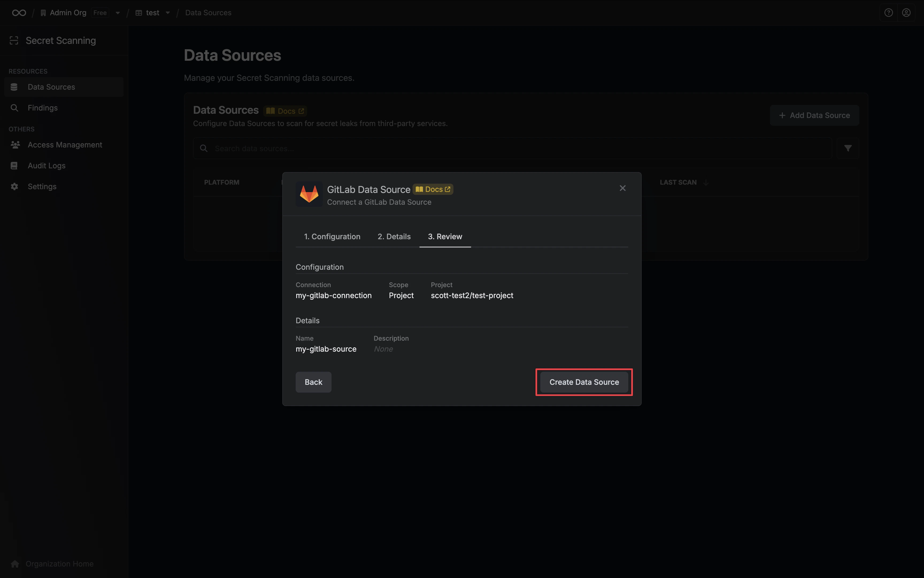
Task: Click the Project scope value
Action: pos(401,295)
